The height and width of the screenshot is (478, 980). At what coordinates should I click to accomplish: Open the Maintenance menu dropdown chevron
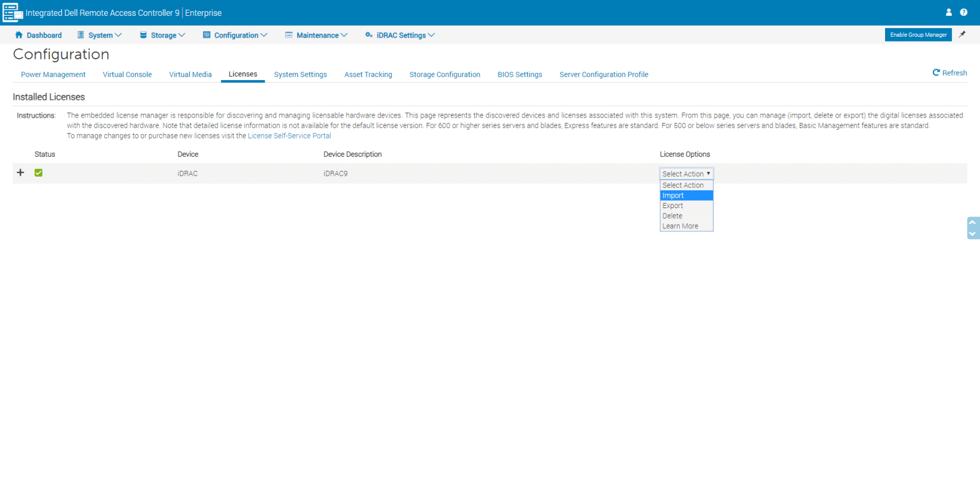344,35
